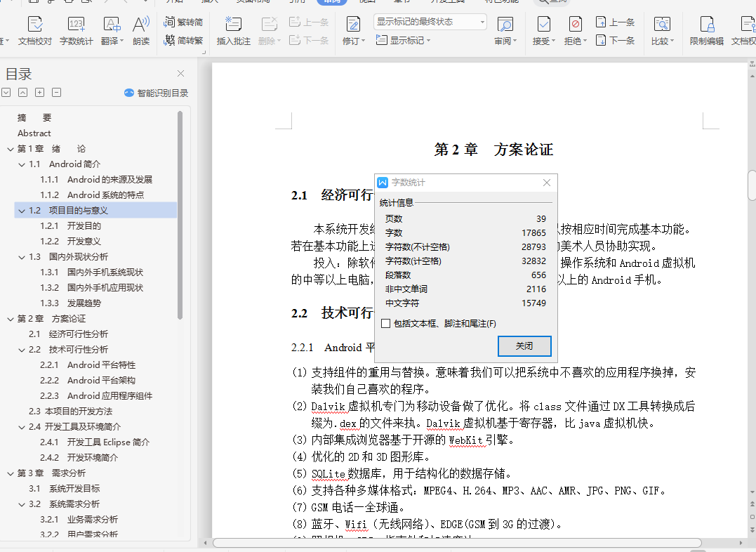Select 1.2.2 开发意义 entry

(x=70, y=242)
